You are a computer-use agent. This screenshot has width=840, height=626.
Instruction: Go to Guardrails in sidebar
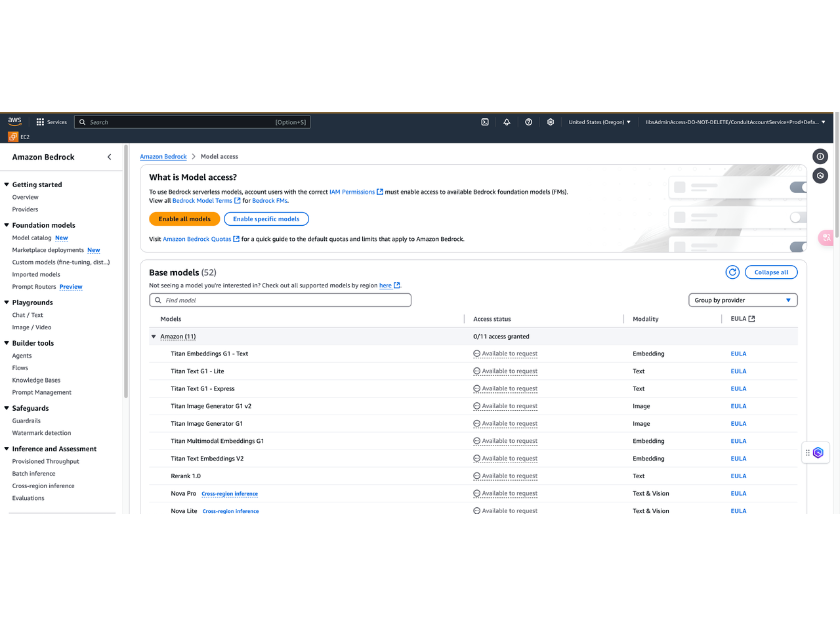(26, 421)
